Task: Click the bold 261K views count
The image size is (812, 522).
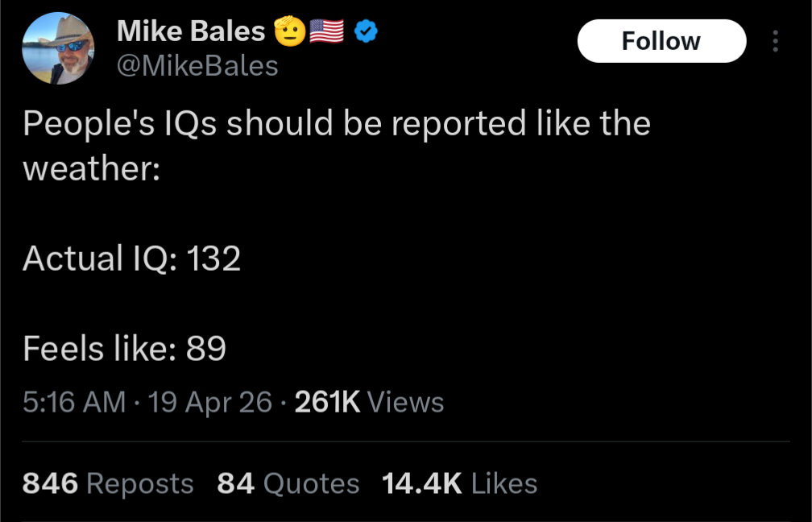Action: click(327, 402)
